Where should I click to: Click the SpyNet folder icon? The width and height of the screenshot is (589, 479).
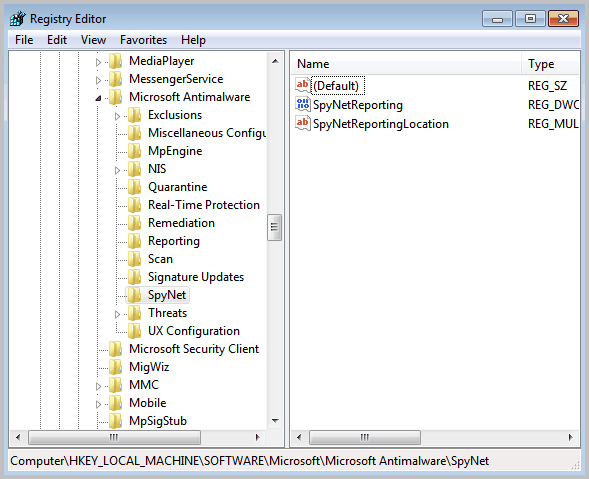(x=134, y=295)
